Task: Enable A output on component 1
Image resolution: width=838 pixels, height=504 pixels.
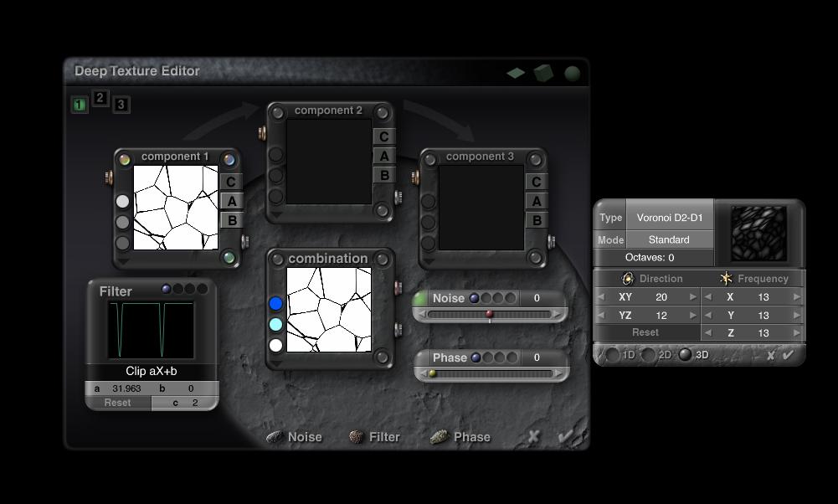Action: pyautogui.click(x=231, y=201)
